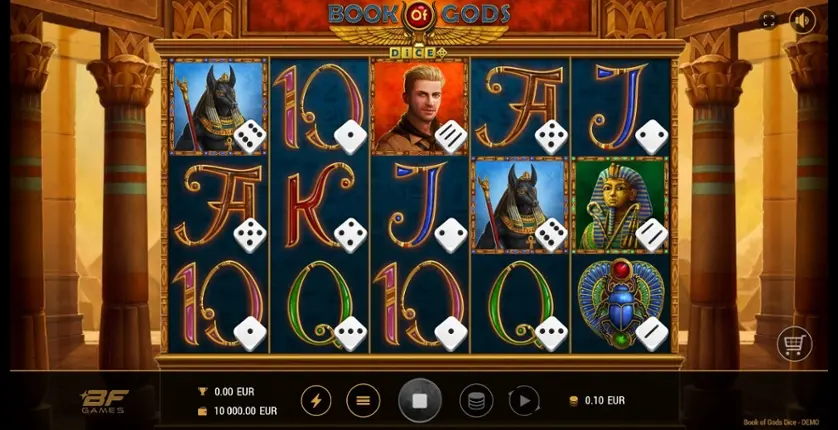The width and height of the screenshot is (838, 430).
Task: Start autoplay with the circular play icon
Action: pos(524,401)
